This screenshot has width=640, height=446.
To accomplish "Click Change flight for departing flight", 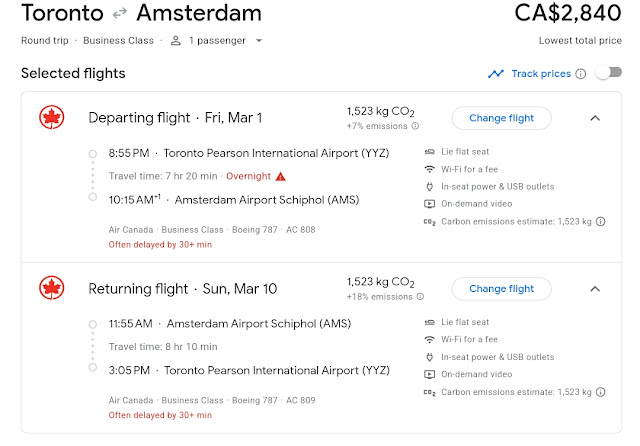I will point(501,118).
